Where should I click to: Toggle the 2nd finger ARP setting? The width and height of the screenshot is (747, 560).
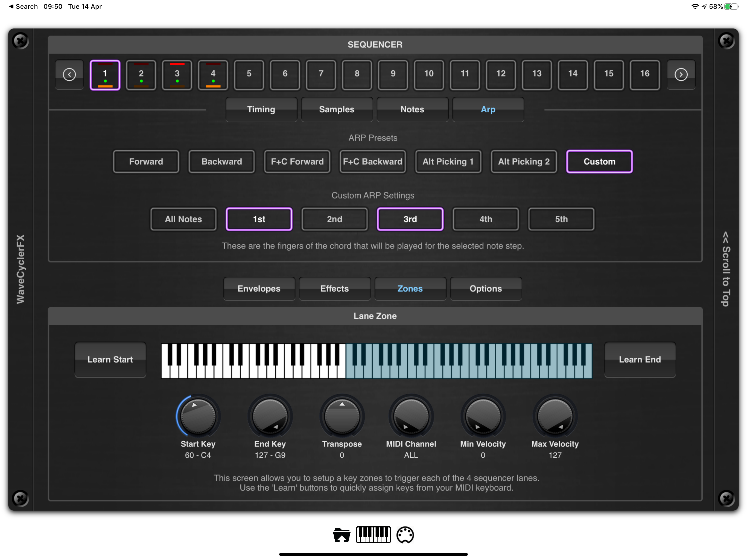334,219
